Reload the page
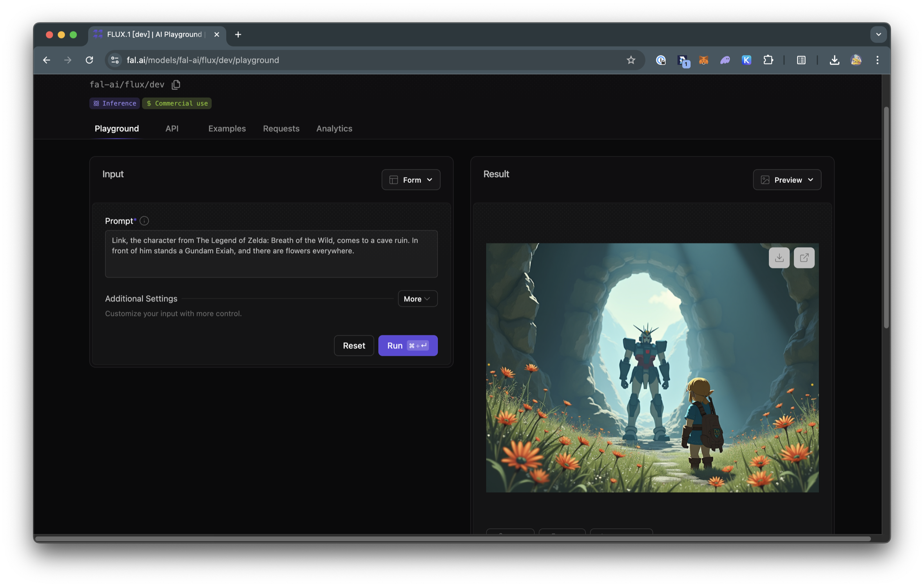Image resolution: width=924 pixels, height=587 pixels. coord(89,60)
